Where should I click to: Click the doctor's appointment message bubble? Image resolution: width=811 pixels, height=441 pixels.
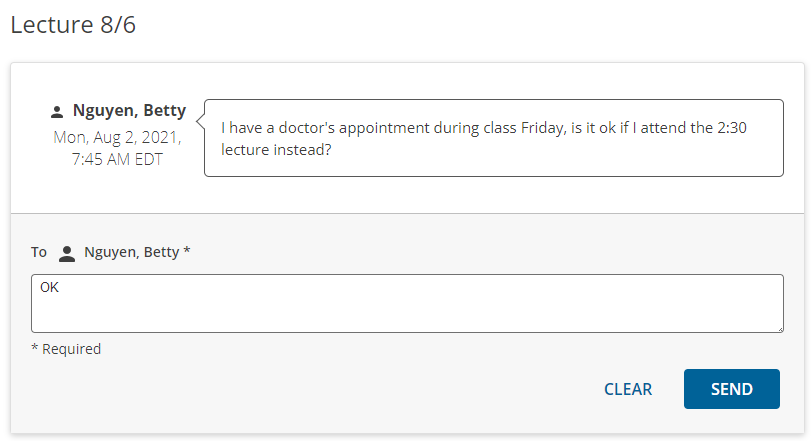pos(493,138)
